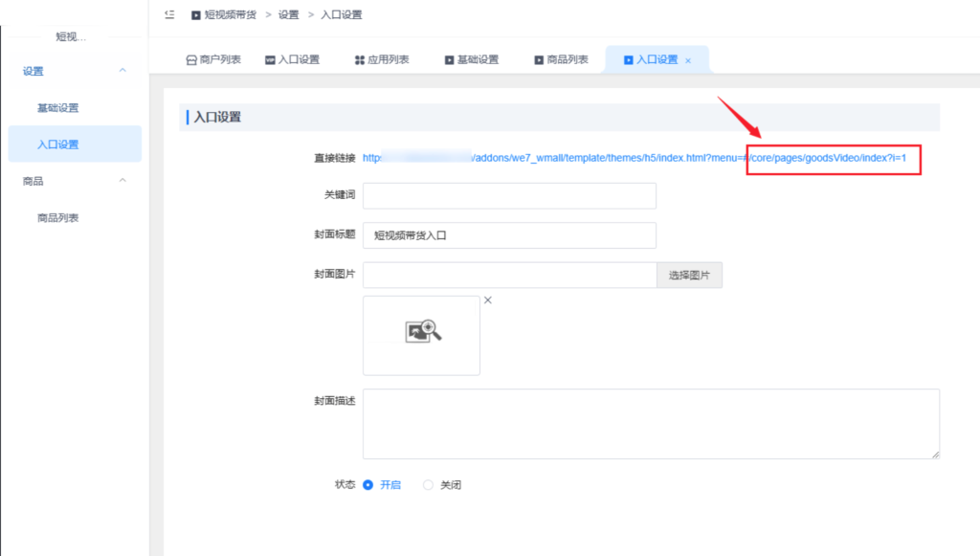The image size is (980, 556).
Task: Click into the 封面描述 text area
Action: (651, 424)
